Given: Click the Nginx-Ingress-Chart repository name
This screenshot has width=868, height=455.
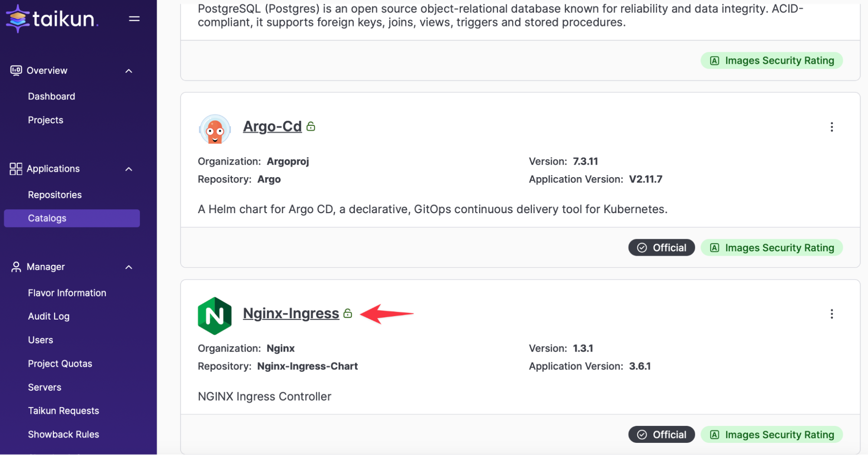Looking at the screenshot, I should 307,366.
